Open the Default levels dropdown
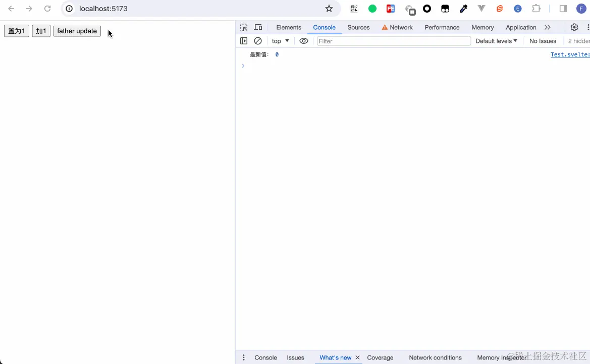Screen dimensions: 590x364 tap(496, 41)
